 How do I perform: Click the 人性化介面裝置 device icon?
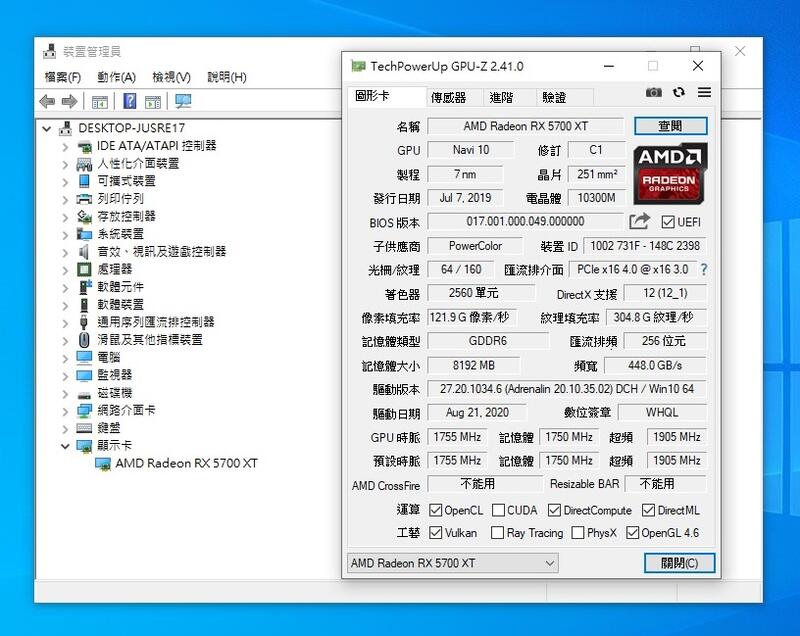point(84,164)
